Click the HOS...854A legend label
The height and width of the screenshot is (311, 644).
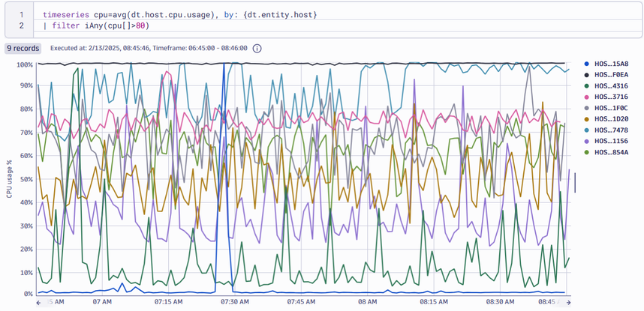610,153
